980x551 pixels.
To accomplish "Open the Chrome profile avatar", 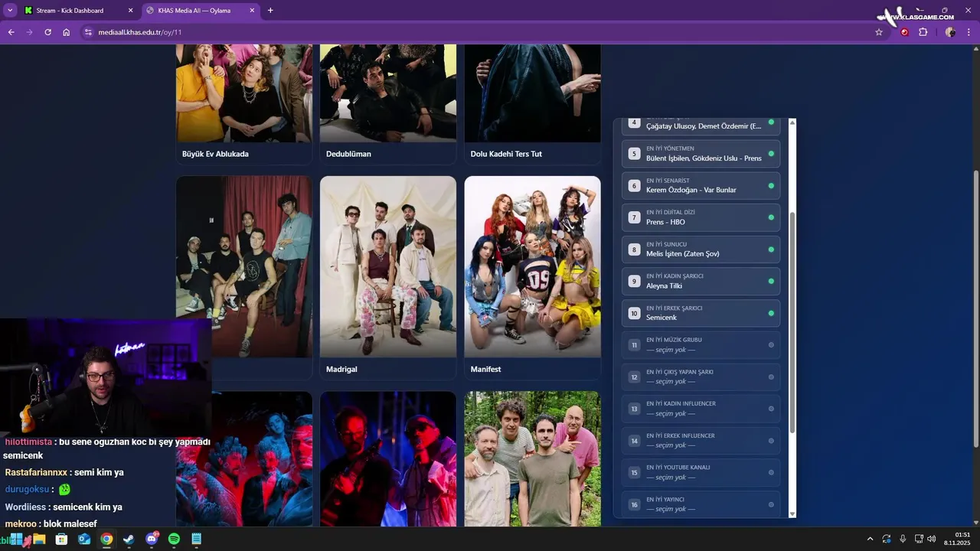I will tap(950, 32).
